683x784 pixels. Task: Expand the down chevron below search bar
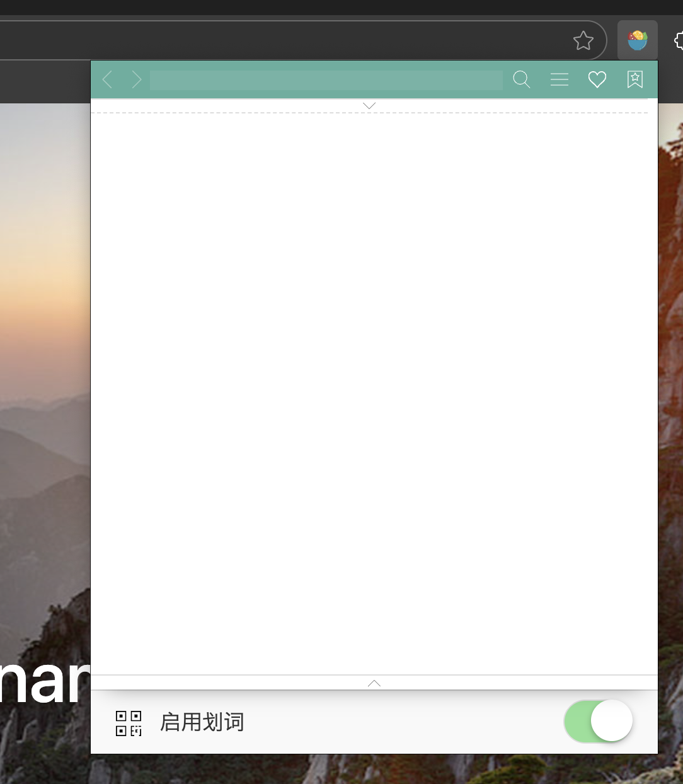(370, 106)
